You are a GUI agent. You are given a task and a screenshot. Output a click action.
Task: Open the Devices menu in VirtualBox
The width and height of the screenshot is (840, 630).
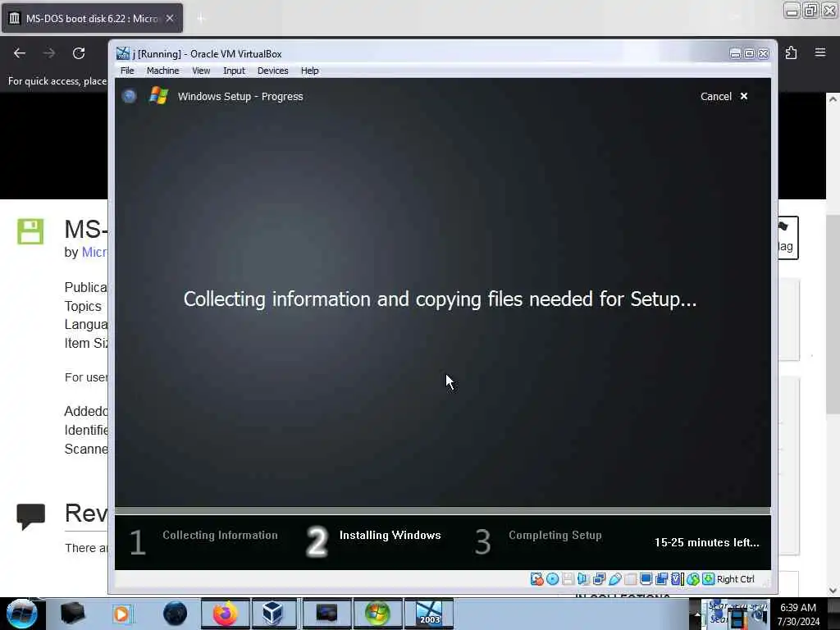click(272, 71)
